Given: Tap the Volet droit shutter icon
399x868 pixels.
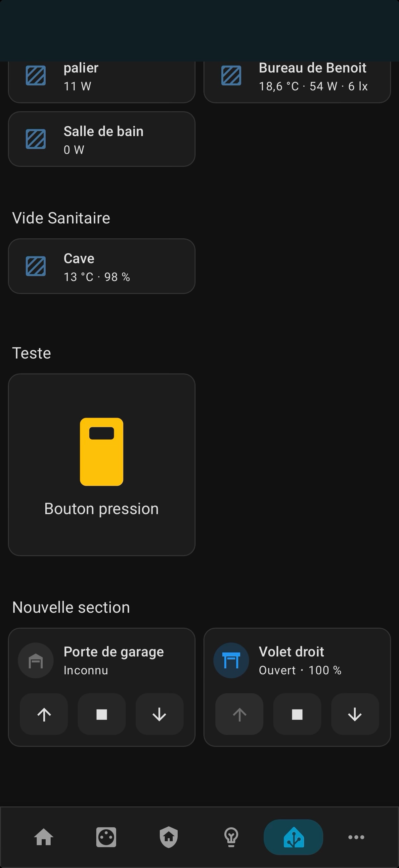Looking at the screenshot, I should click(x=231, y=661).
